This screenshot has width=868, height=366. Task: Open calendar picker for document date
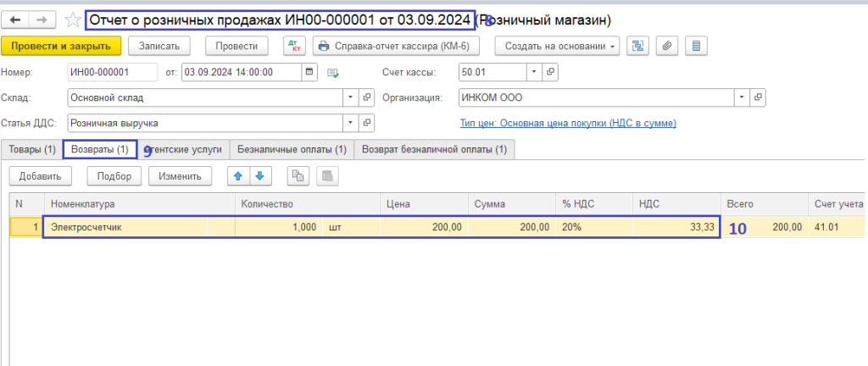pos(309,72)
